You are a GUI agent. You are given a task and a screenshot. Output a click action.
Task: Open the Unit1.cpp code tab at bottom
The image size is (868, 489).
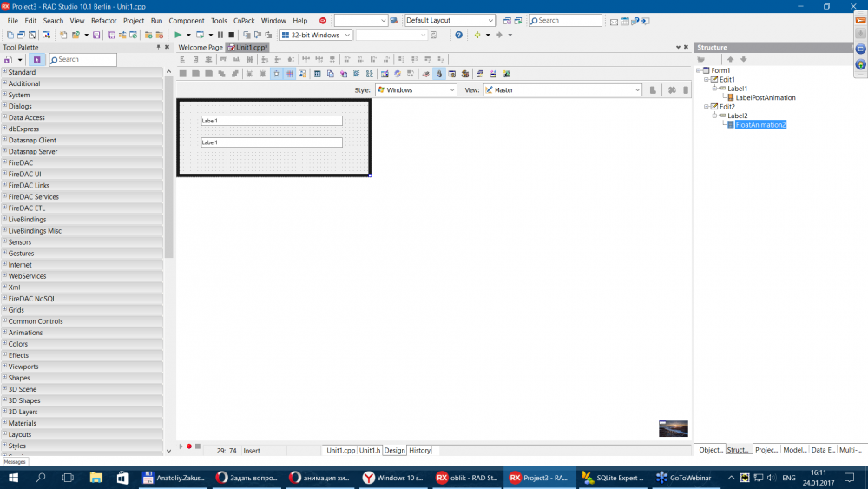pos(340,450)
